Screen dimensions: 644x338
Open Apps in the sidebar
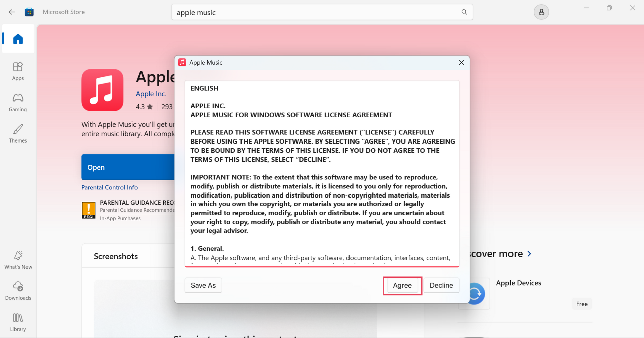pyautogui.click(x=18, y=71)
